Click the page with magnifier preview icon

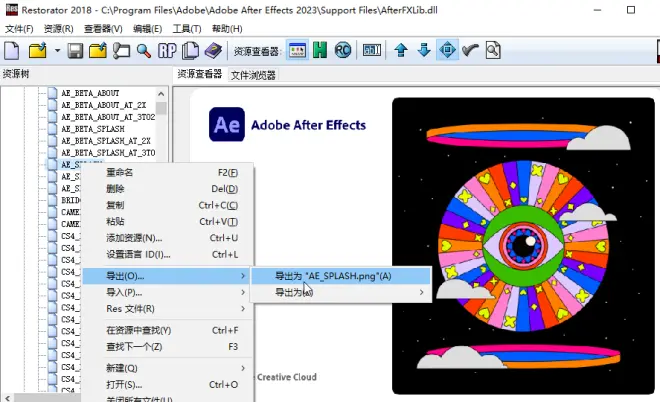493,51
